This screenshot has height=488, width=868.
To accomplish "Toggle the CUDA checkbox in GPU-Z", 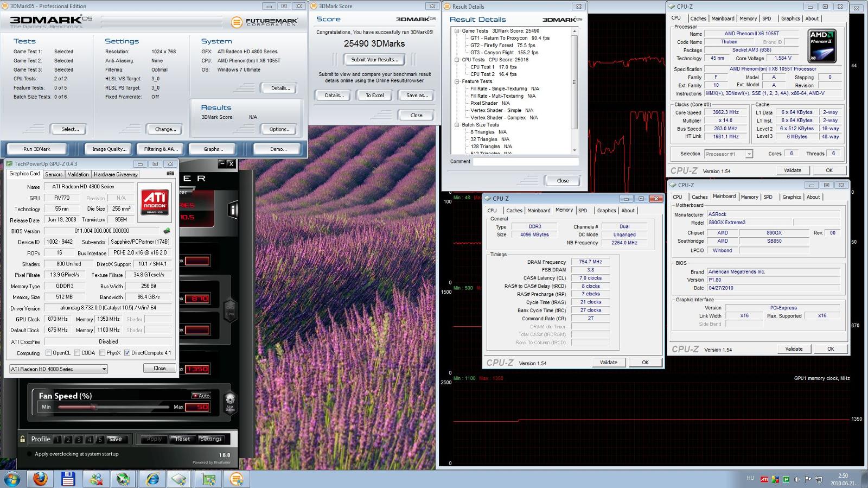I will tap(77, 353).
